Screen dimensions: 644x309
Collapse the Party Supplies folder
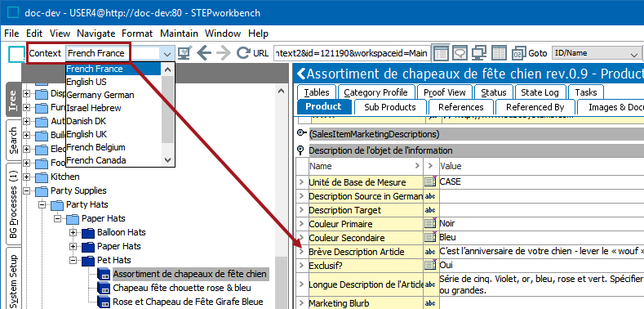[x=27, y=191]
